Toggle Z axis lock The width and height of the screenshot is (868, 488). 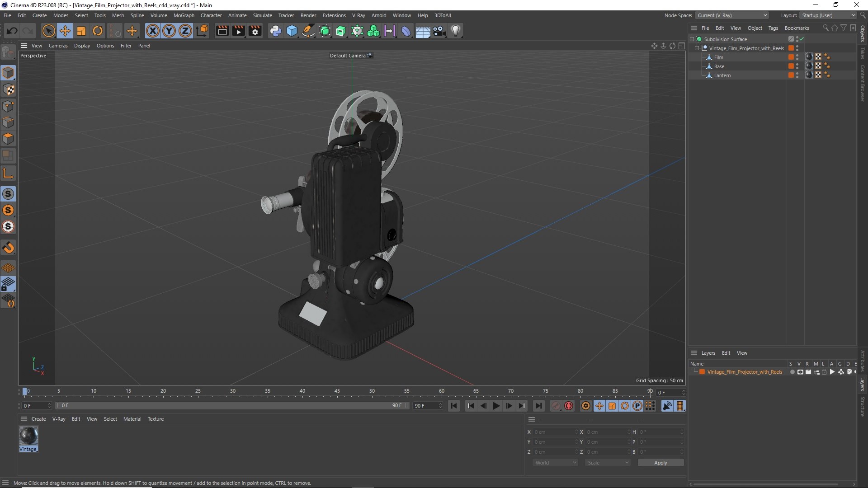[x=185, y=31]
